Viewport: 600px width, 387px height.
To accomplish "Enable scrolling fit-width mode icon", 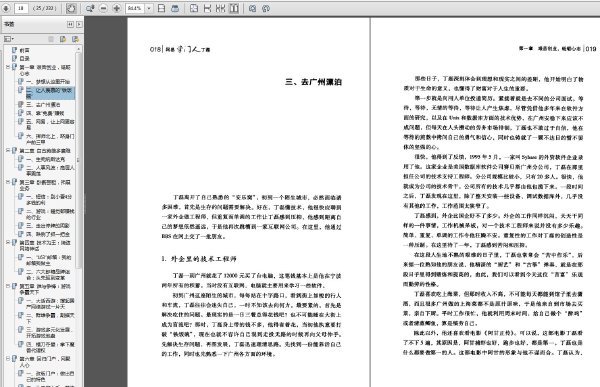I will point(175,8).
